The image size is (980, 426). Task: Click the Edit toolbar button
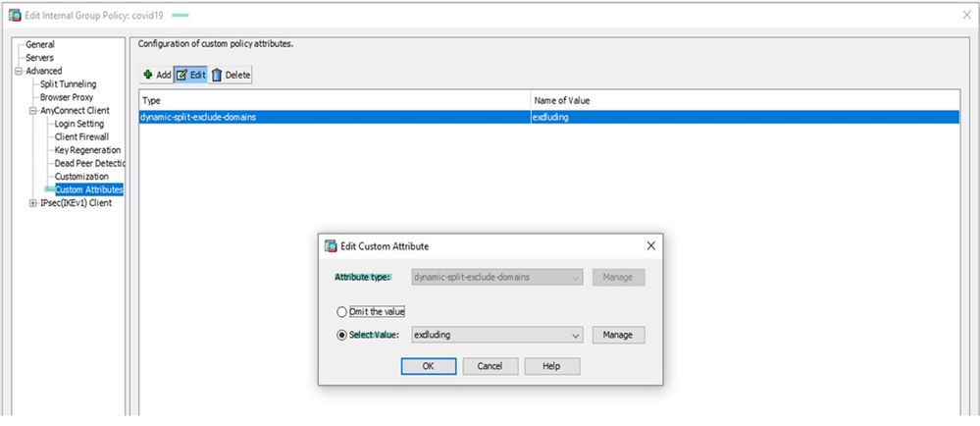coord(190,75)
